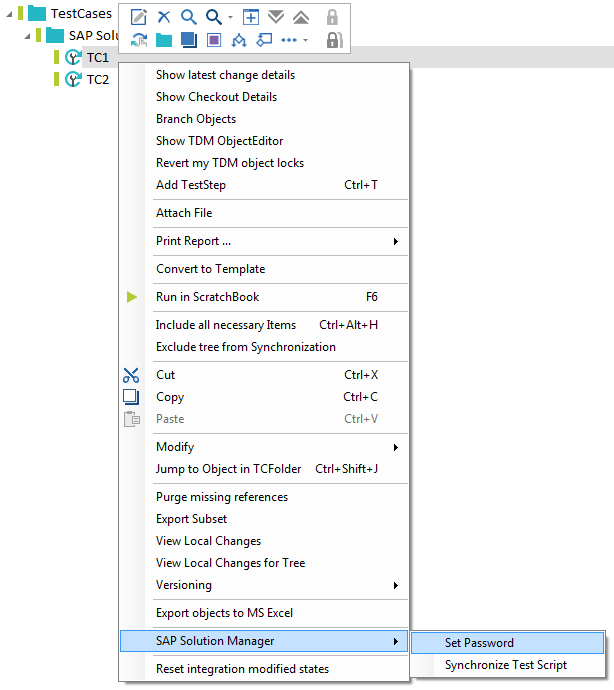
Task: Click the dark blue stacked squares icon
Action: click(x=189, y=40)
